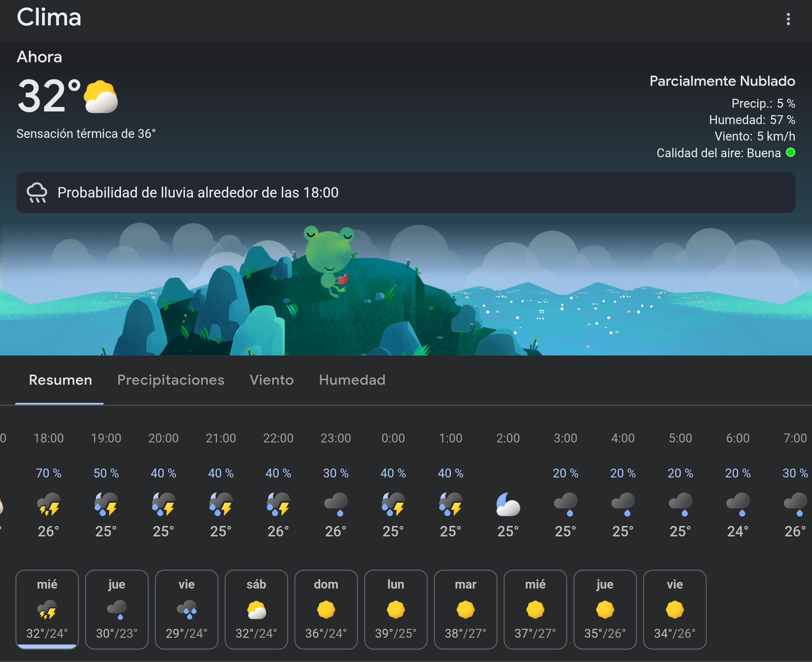Click the 3:00 hourly forecast column

565,484
